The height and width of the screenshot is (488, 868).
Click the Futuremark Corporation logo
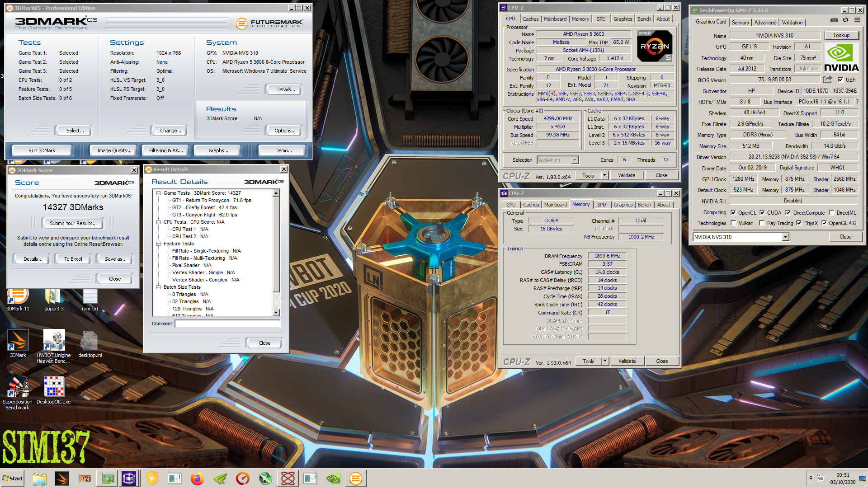pos(269,23)
